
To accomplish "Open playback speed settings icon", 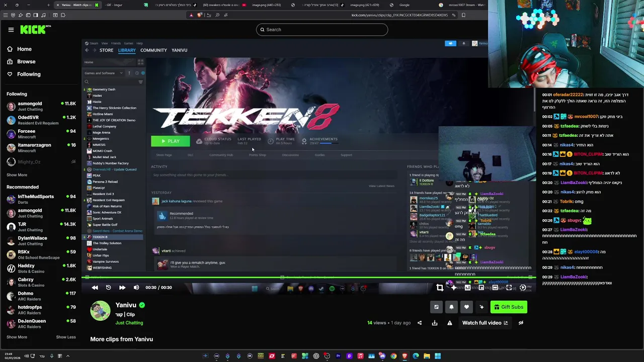I will (523, 288).
